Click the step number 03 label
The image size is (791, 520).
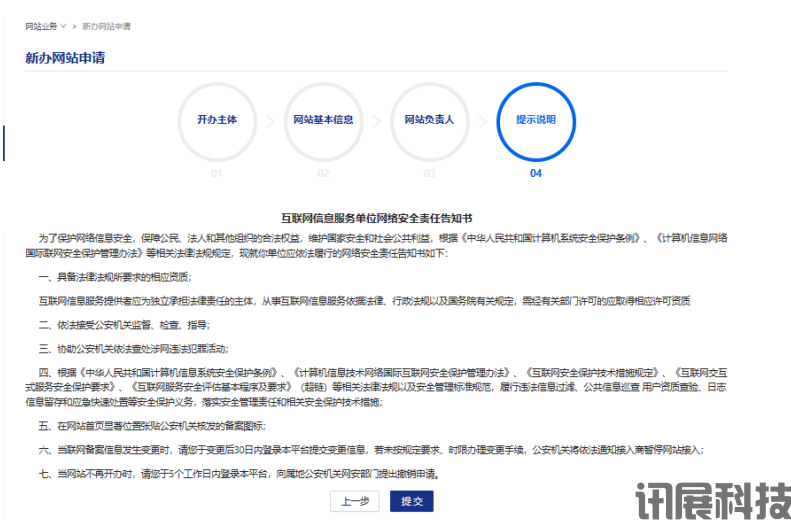click(429, 173)
